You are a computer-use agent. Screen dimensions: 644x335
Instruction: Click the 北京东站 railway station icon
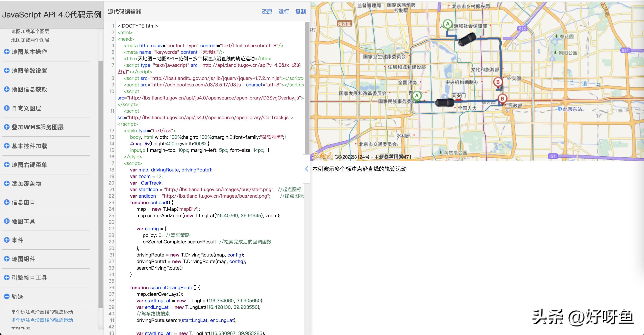point(560,109)
